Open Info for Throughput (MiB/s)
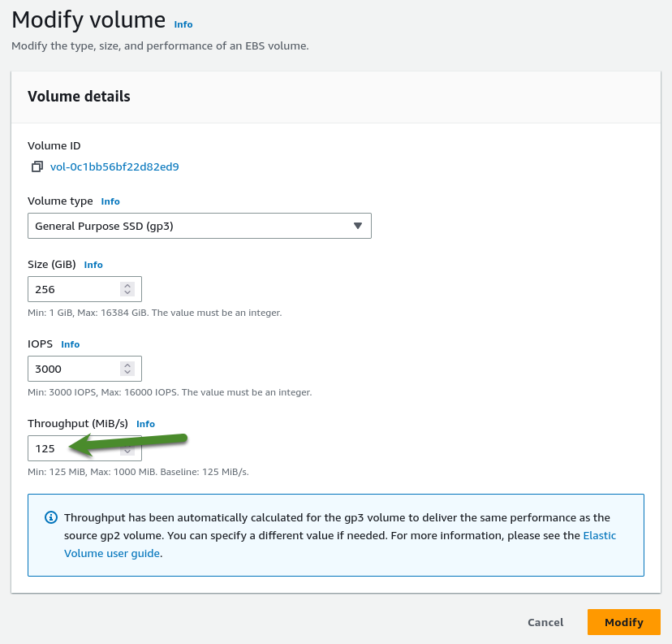Image resolution: width=672 pixels, height=644 pixels. pyautogui.click(x=145, y=424)
